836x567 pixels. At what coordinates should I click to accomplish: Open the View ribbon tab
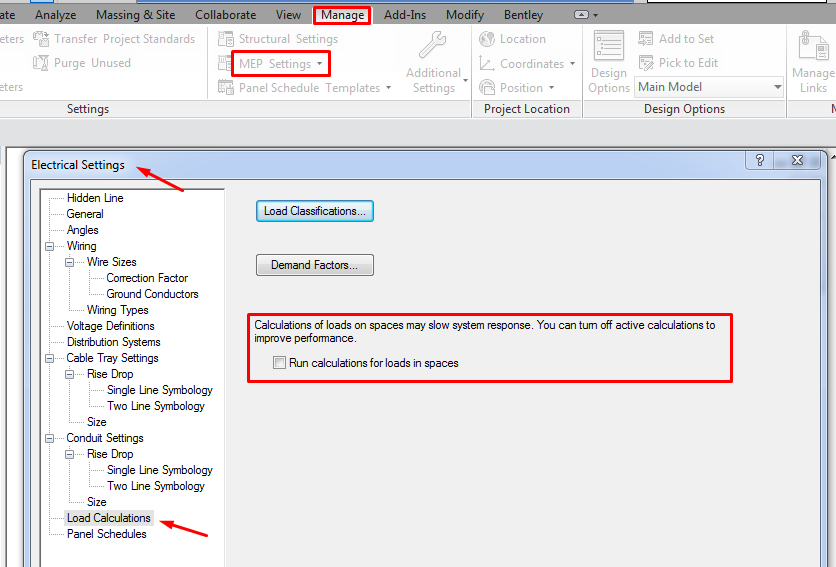coord(288,15)
